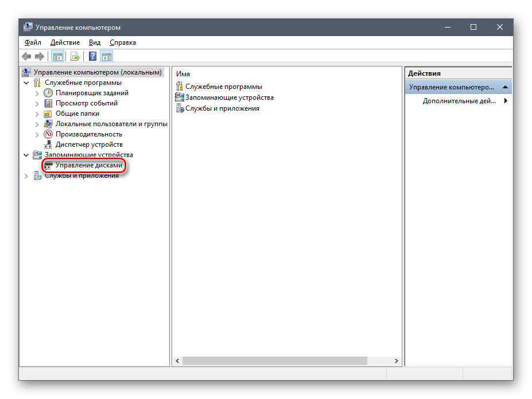Expand the Производительность node
Image resolution: width=532 pixels, height=399 pixels.
(37, 135)
